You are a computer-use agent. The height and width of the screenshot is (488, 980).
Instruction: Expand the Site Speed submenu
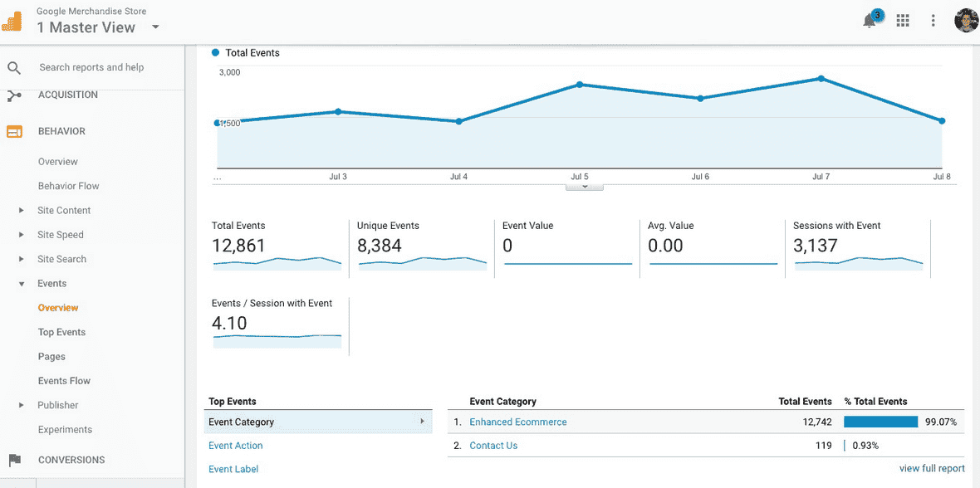(x=22, y=235)
